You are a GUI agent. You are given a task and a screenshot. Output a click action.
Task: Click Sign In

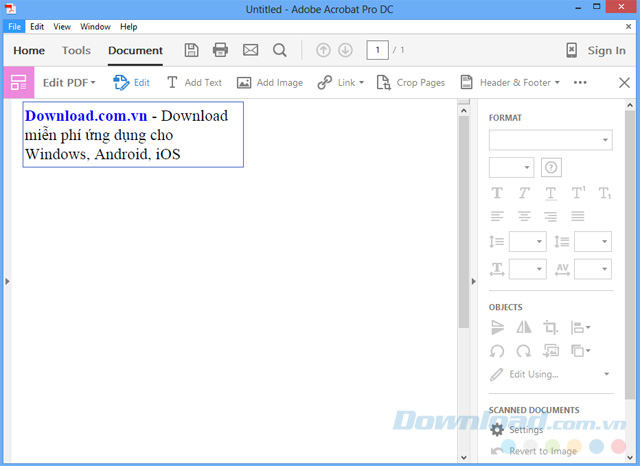(606, 51)
